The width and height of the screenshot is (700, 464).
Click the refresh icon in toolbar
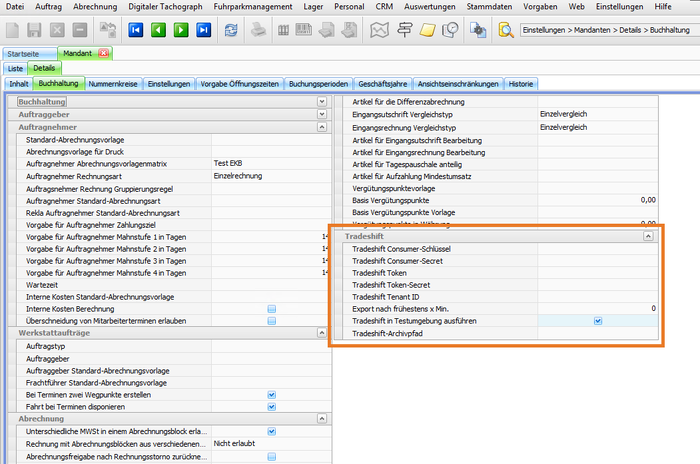point(233,30)
